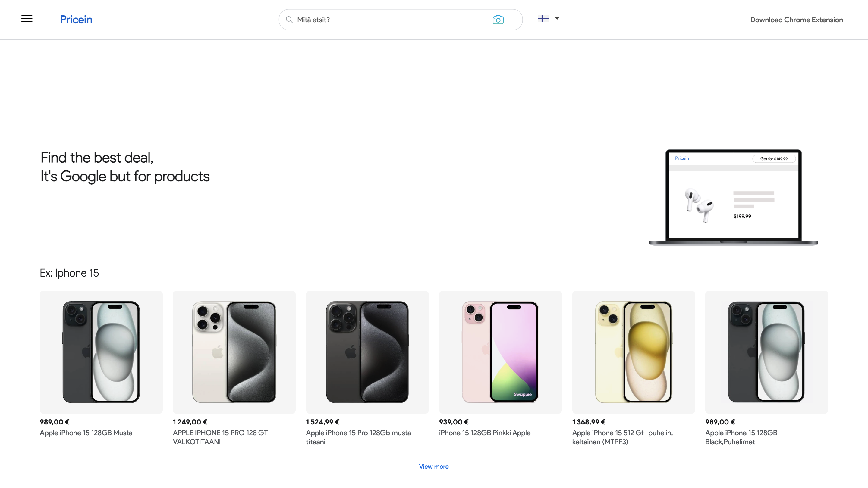Open camera image search

498,20
